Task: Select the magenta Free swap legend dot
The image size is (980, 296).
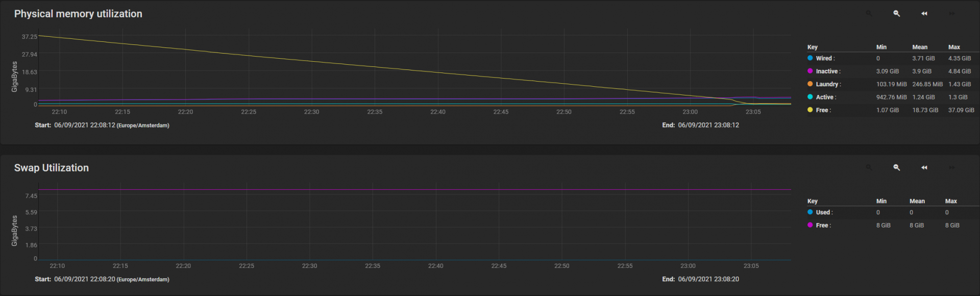Action: click(x=810, y=225)
